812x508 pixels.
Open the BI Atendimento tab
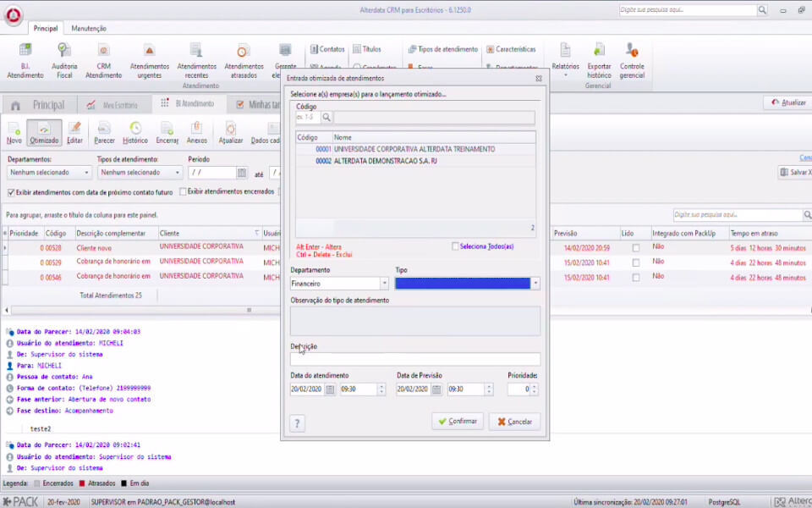(189, 104)
